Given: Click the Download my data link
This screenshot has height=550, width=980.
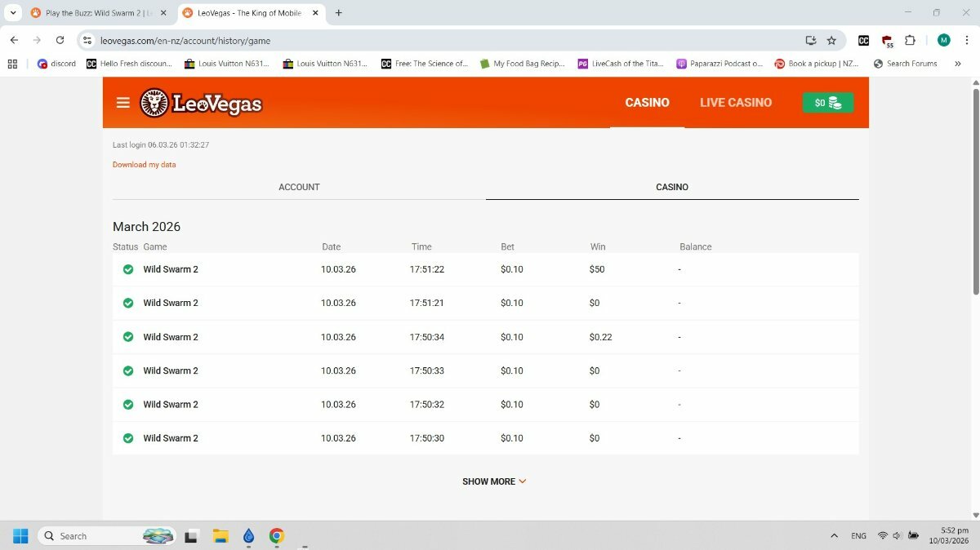Looking at the screenshot, I should (x=145, y=165).
